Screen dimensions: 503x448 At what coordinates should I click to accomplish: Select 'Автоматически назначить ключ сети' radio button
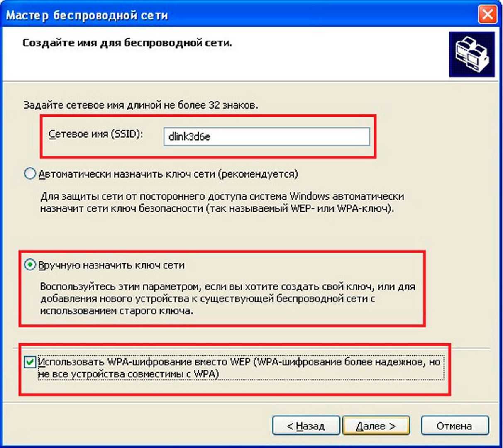tap(30, 173)
